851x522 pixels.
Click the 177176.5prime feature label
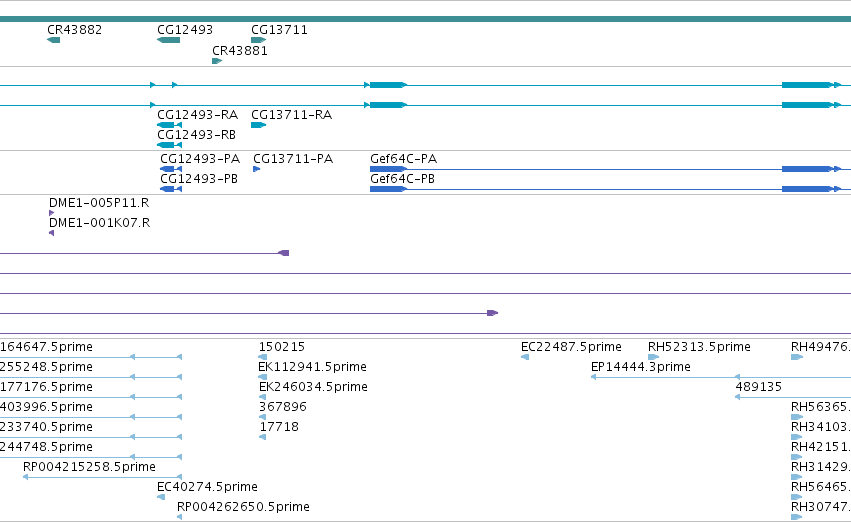pyautogui.click(x=46, y=387)
